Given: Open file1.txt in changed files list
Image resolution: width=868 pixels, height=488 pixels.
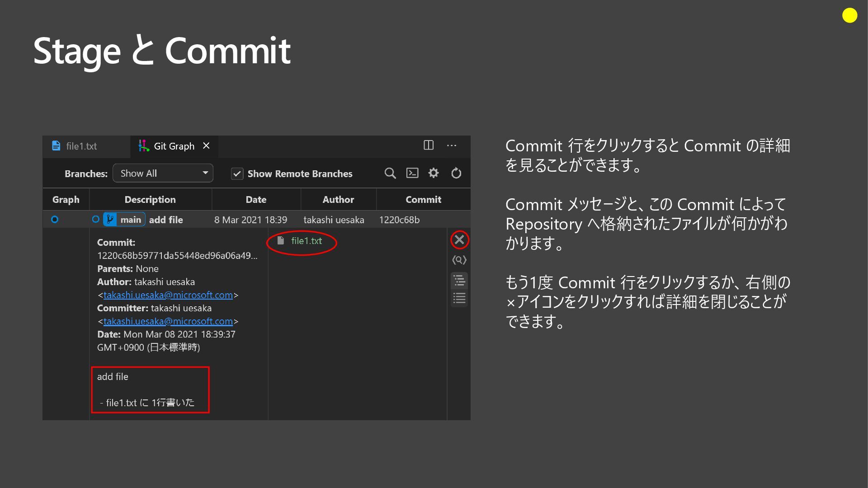Looking at the screenshot, I should [x=306, y=241].
